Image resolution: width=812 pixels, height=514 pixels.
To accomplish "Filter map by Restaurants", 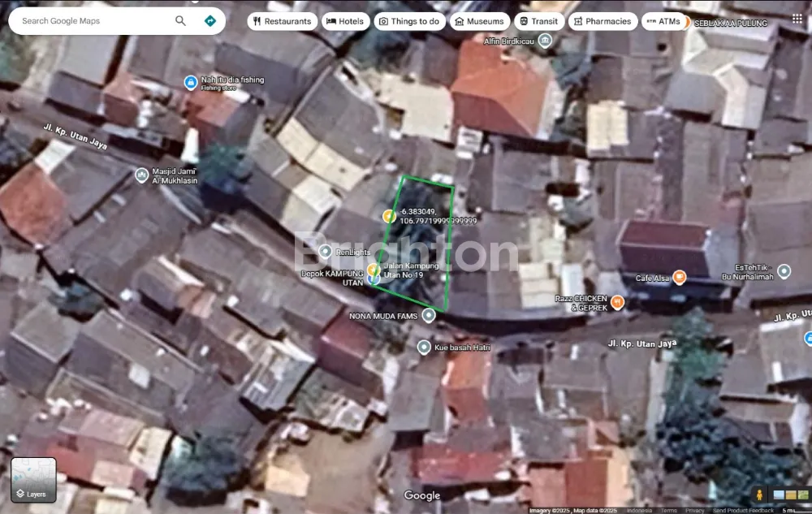I will point(282,21).
